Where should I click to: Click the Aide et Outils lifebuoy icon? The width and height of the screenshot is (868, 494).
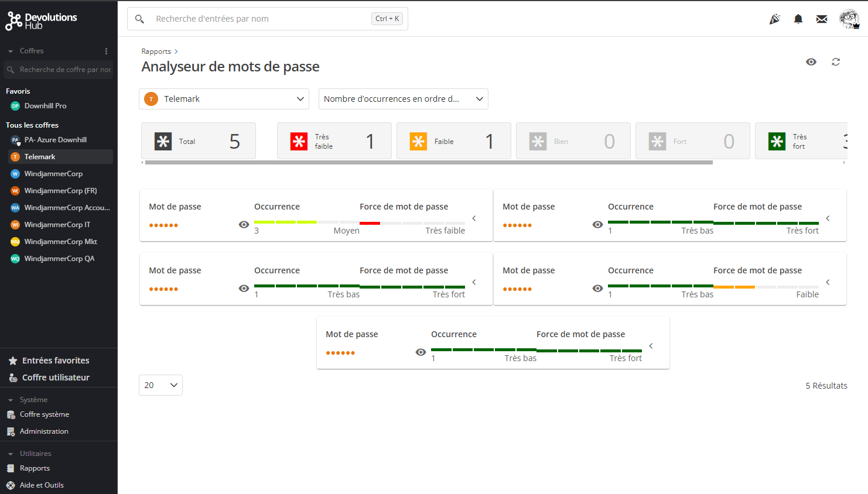point(11,485)
